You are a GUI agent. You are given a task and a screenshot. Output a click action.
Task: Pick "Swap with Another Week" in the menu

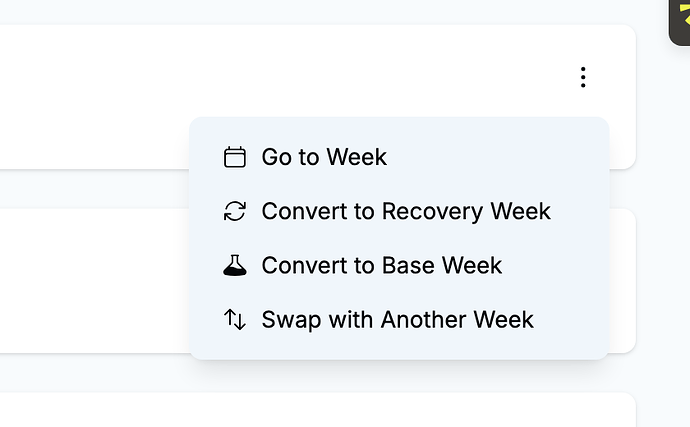click(397, 319)
